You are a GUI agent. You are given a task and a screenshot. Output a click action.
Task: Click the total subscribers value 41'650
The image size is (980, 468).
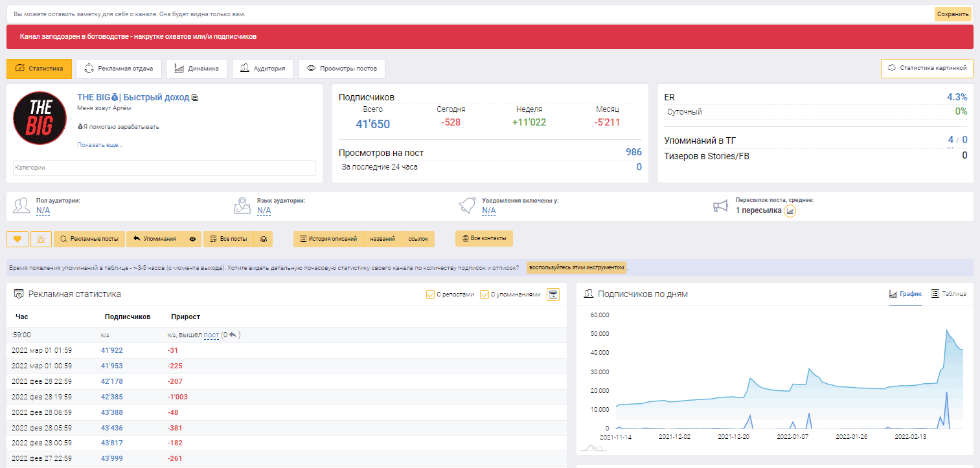coord(373,124)
